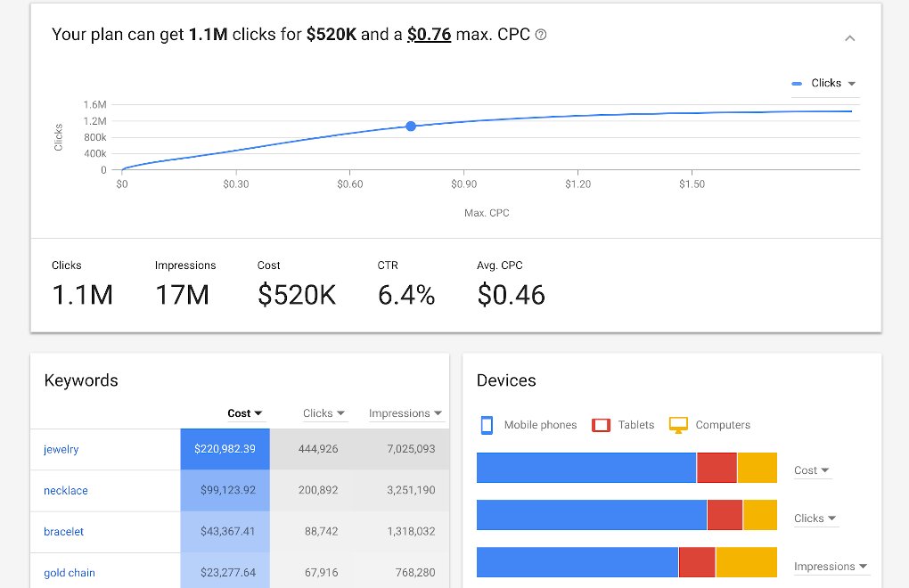
Task: Open the Impressions dropdown in Devices panel
Action: coord(831,566)
